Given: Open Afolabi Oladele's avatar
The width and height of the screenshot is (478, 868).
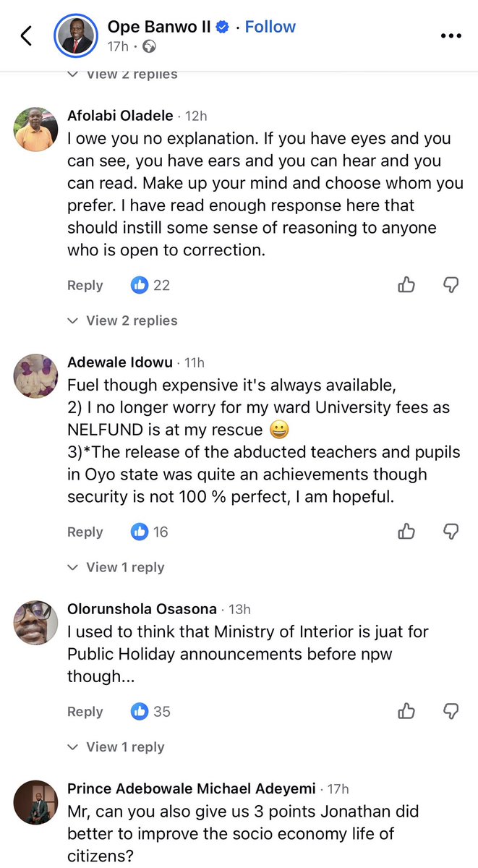Looking at the screenshot, I should (36, 129).
